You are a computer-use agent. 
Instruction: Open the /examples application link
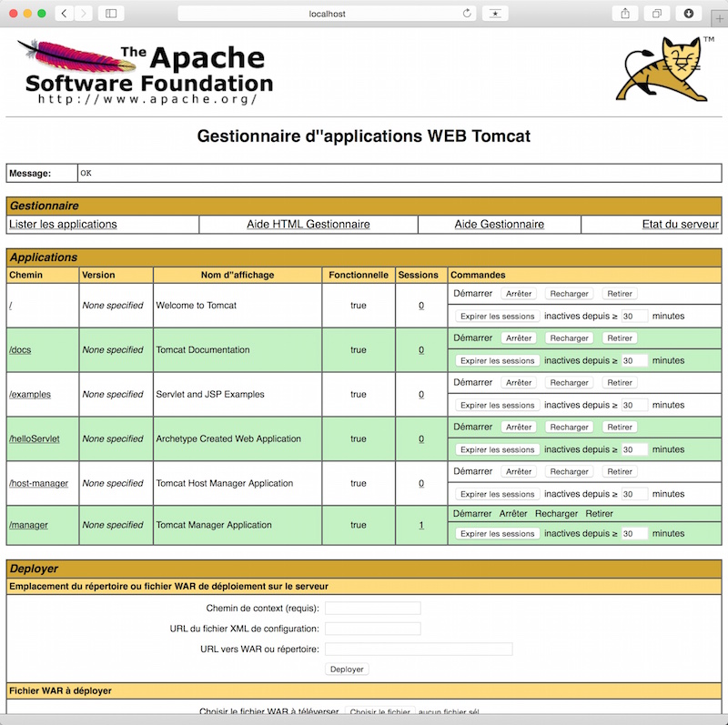(30, 395)
